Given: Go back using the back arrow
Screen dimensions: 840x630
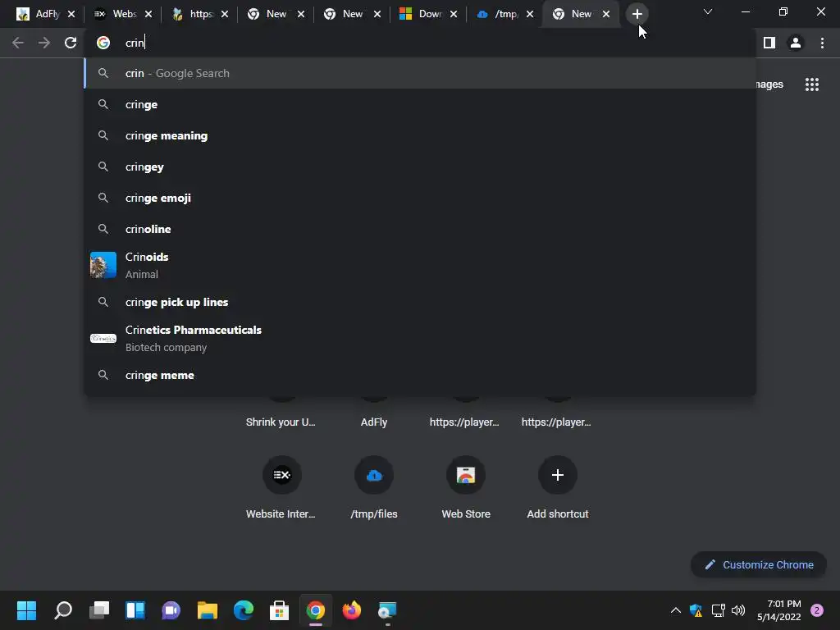Looking at the screenshot, I should click(x=18, y=43).
